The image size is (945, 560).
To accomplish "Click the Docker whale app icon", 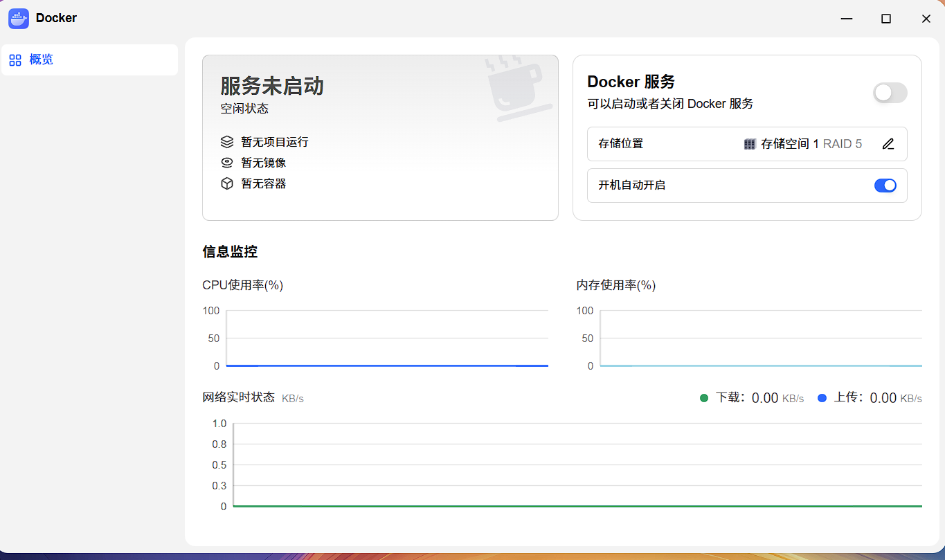I will [19, 19].
